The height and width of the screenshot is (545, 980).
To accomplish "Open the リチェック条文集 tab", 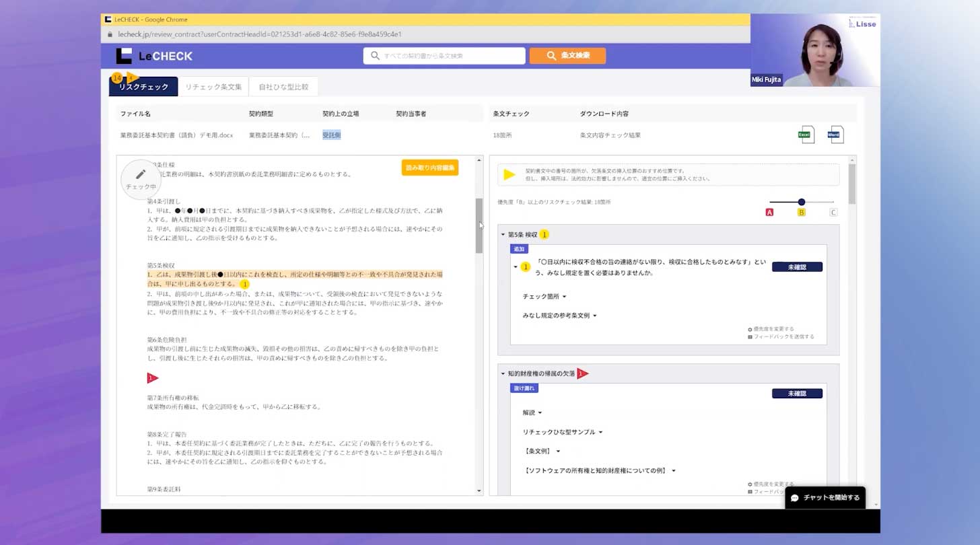I will 213,87.
